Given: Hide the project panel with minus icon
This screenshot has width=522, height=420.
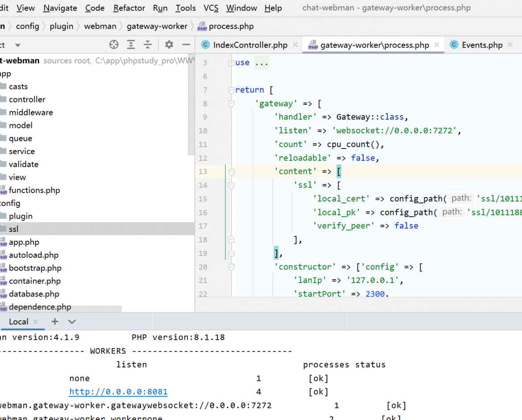Looking at the screenshot, I should click(186, 45).
